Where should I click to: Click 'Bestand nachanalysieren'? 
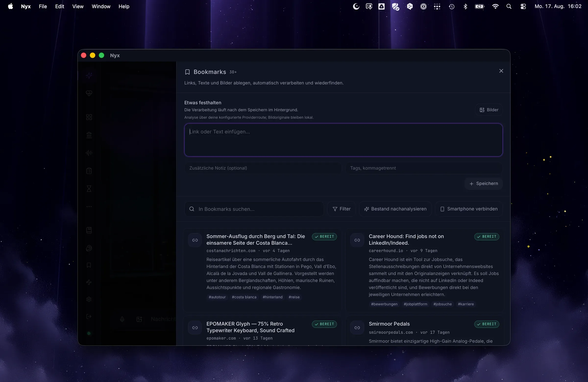click(395, 209)
